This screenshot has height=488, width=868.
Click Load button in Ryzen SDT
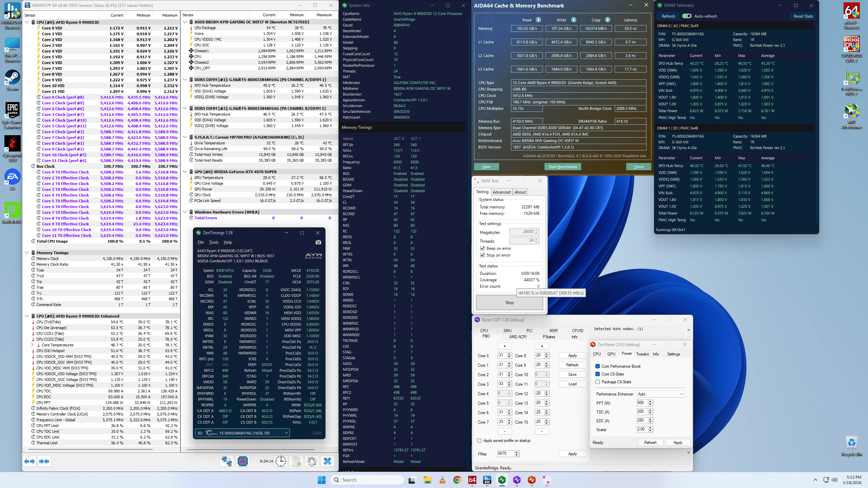coord(572,384)
